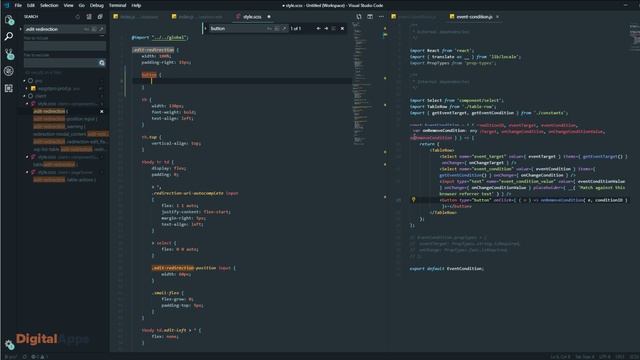640x360 pixels.
Task: Click unsaved dot on style.scss tab
Action: click(269, 17)
